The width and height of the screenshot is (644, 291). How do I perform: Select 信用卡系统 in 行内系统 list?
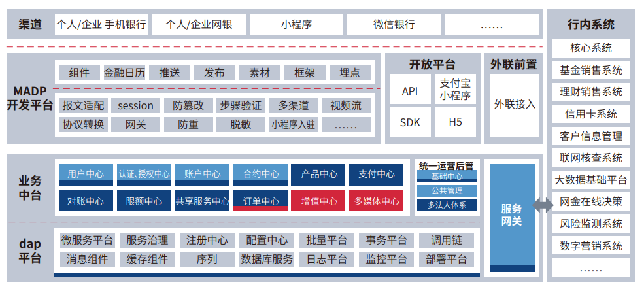pos(591,114)
